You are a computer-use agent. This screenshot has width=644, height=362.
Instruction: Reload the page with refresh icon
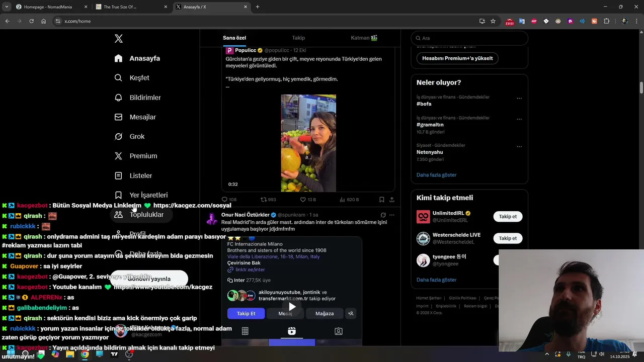point(31,21)
